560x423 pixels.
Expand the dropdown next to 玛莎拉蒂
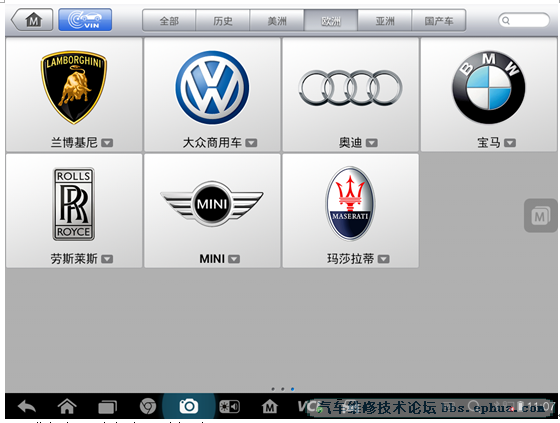coord(384,259)
